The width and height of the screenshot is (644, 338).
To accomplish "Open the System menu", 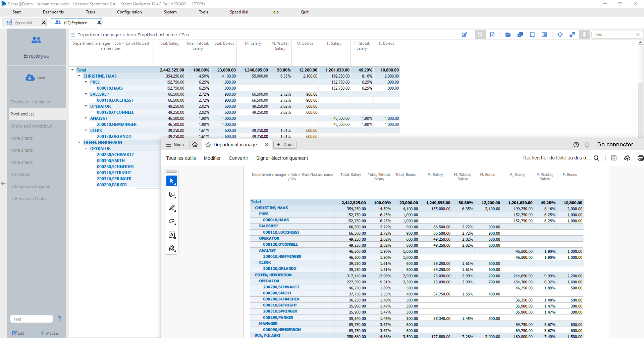I will [170, 12].
